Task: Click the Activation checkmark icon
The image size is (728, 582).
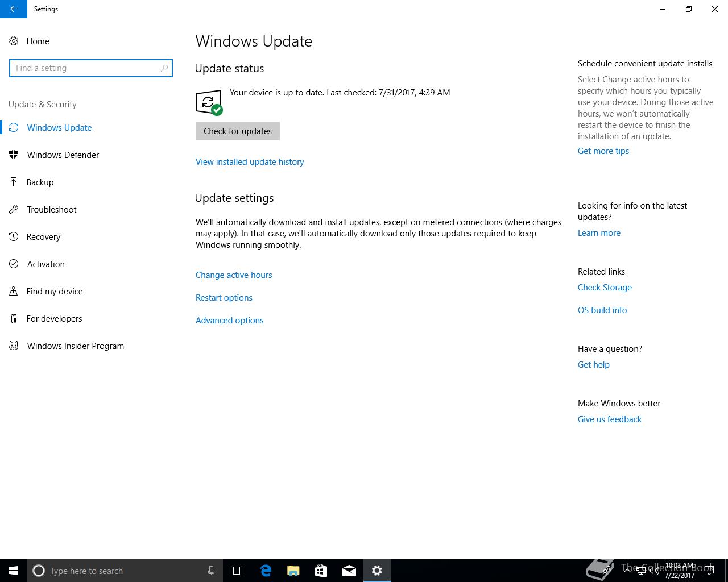Action: (x=14, y=264)
